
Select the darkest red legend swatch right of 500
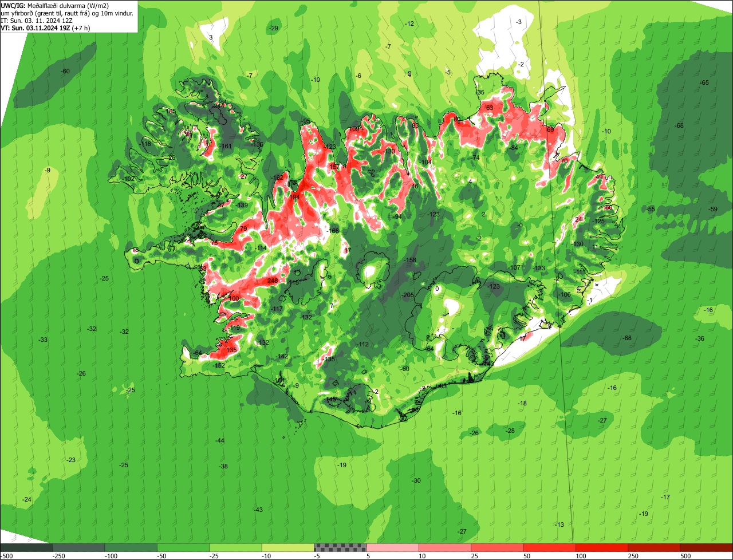pos(707,547)
